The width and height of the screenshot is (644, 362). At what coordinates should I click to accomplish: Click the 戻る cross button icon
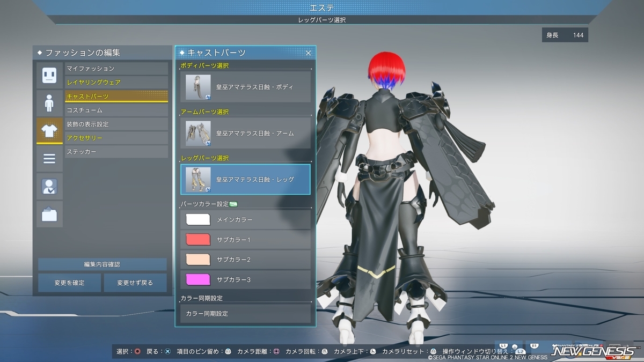click(x=167, y=351)
